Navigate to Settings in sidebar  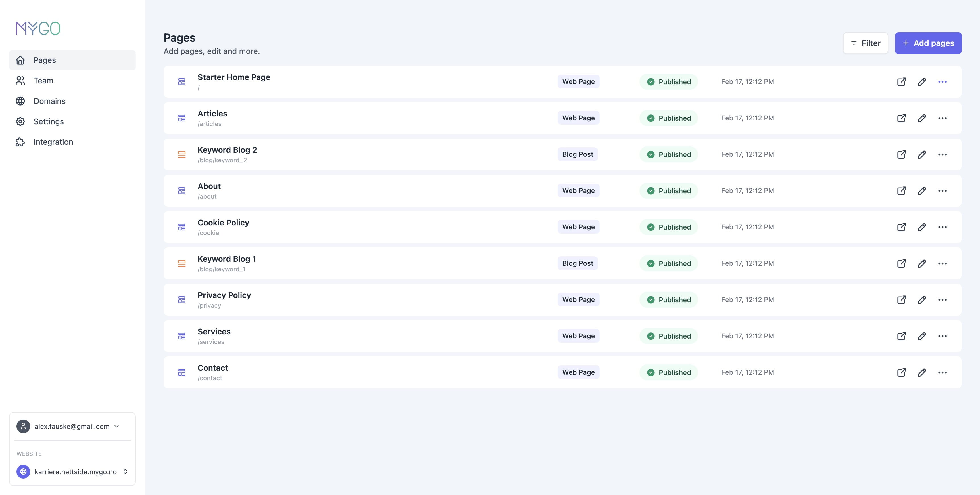pos(49,122)
